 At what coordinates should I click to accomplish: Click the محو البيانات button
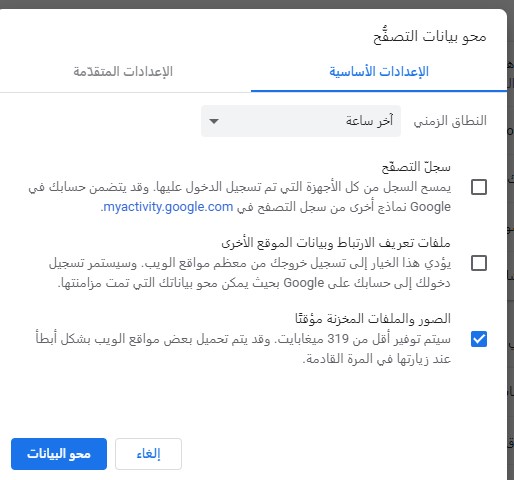59,454
